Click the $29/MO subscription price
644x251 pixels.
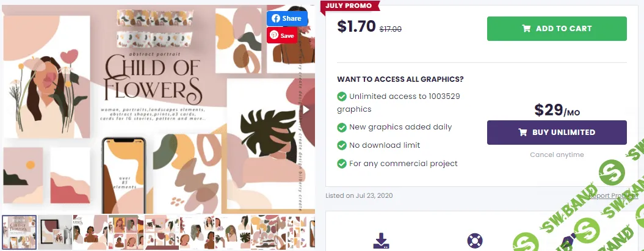[x=557, y=110]
